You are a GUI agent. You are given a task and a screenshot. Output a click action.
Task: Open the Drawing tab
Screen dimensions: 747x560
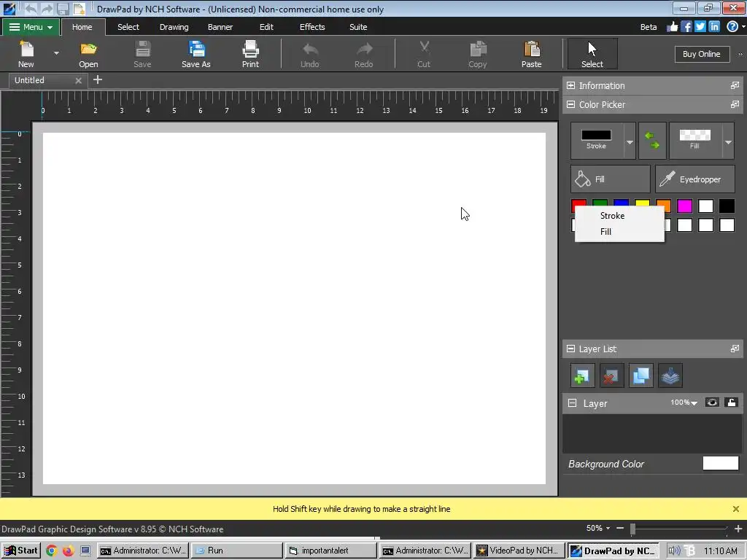[174, 27]
